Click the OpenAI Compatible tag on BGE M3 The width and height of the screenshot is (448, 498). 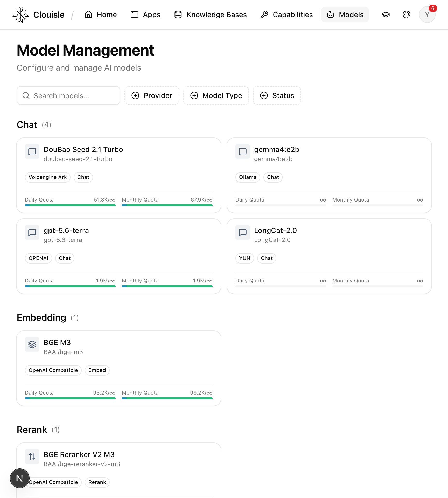pyautogui.click(x=53, y=370)
